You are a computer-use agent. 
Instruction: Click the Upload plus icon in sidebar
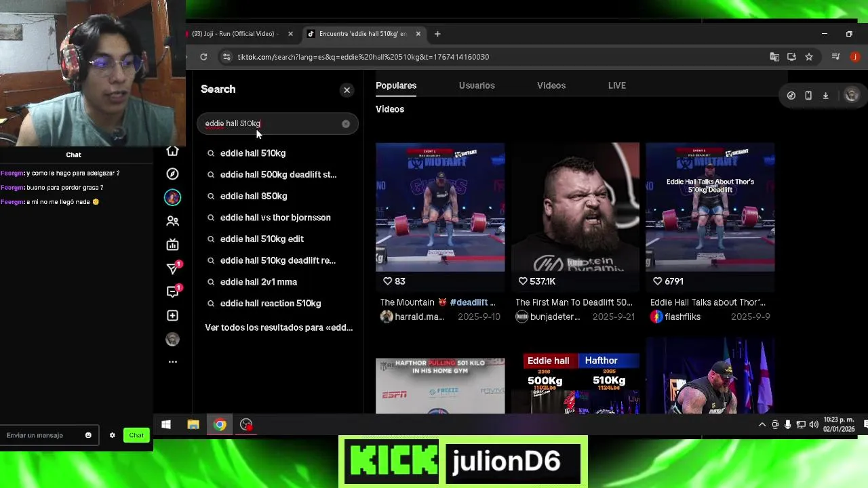pyautogui.click(x=172, y=316)
